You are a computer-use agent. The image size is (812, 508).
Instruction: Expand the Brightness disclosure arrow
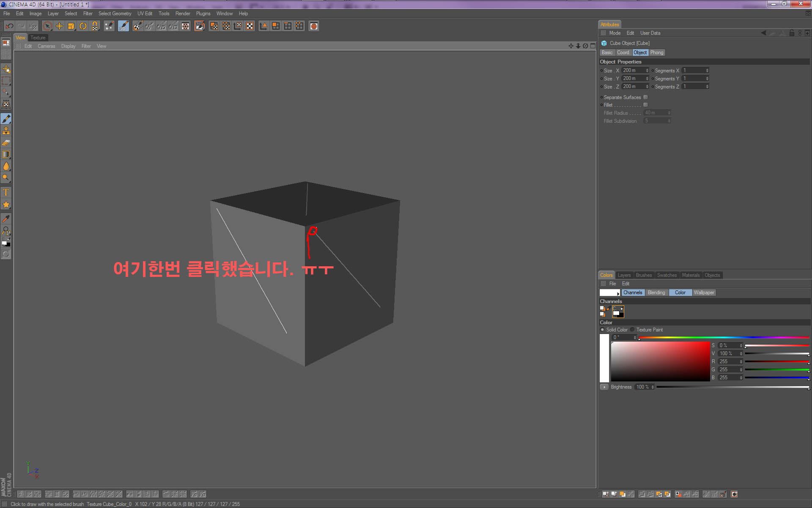point(604,387)
